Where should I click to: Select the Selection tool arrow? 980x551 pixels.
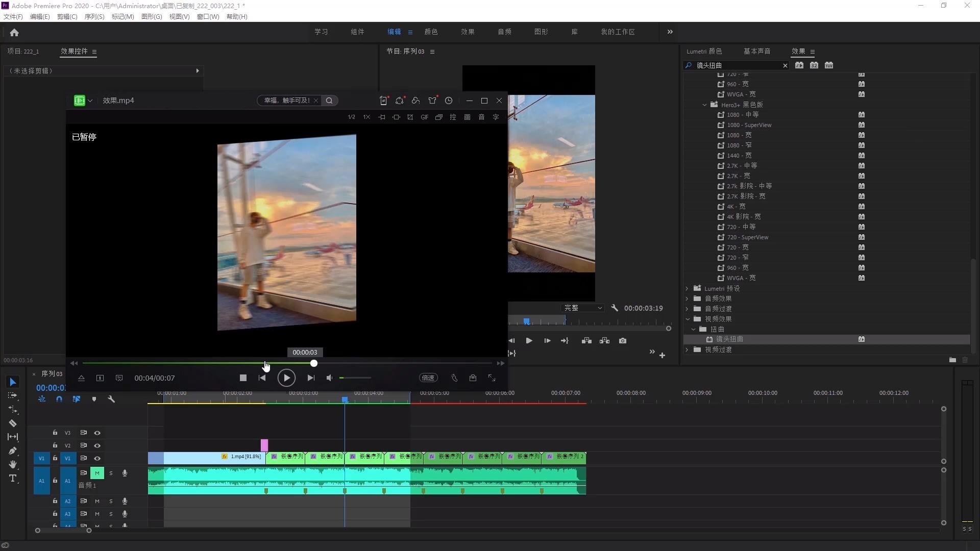coord(13,382)
